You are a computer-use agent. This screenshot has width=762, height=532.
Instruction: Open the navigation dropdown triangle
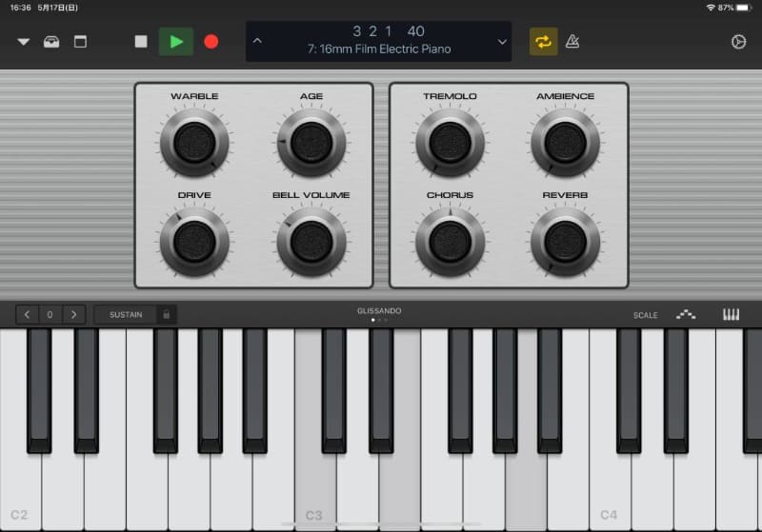23,42
